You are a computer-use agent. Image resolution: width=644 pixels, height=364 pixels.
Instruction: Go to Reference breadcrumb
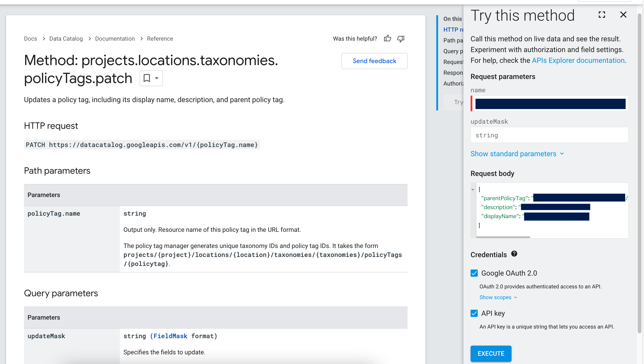(160, 39)
